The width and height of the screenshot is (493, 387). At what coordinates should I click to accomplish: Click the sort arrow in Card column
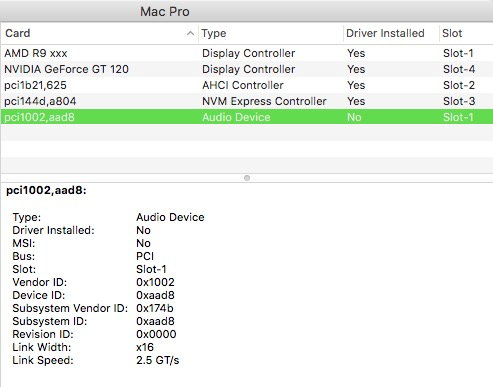click(190, 33)
